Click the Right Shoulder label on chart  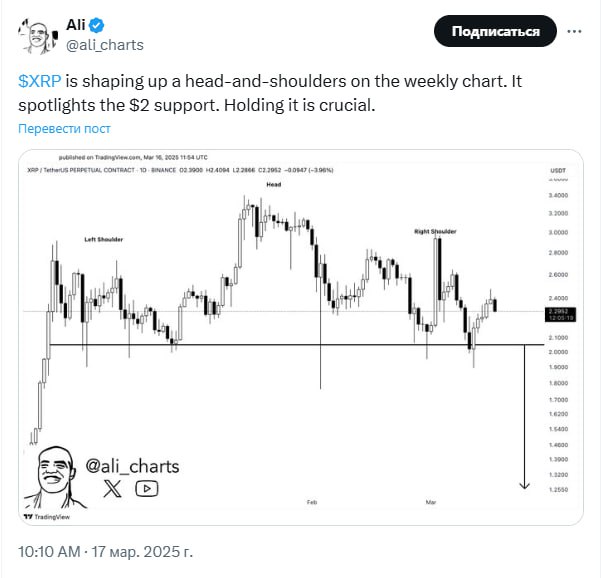pos(435,232)
